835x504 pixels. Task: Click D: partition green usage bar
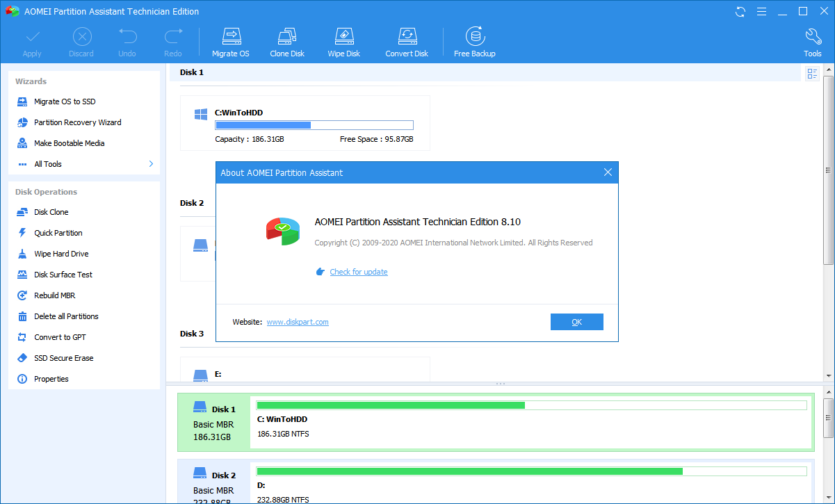click(532, 471)
